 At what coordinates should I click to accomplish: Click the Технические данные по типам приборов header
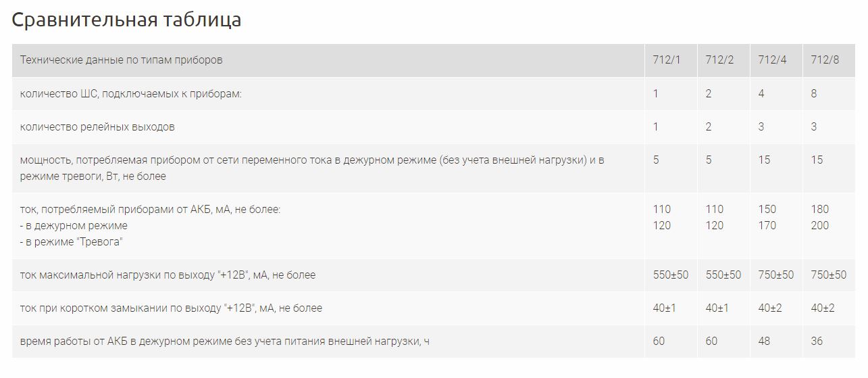click(122, 60)
